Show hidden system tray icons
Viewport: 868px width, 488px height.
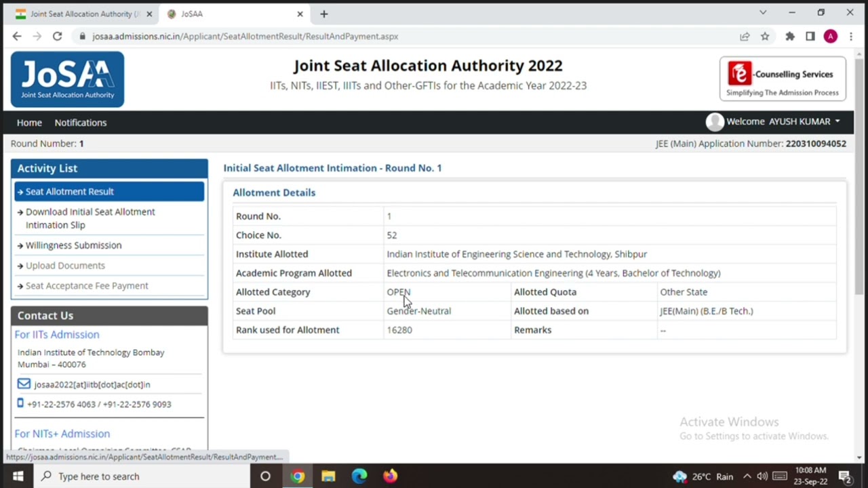pos(747,476)
